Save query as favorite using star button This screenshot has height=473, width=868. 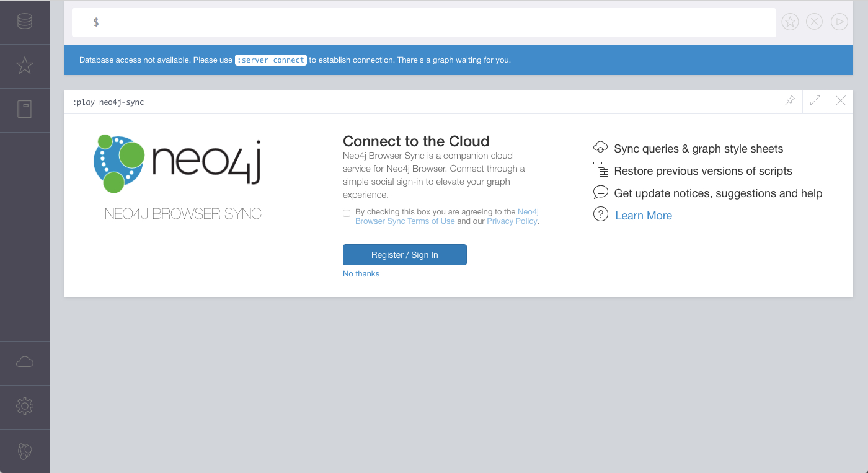[789, 22]
